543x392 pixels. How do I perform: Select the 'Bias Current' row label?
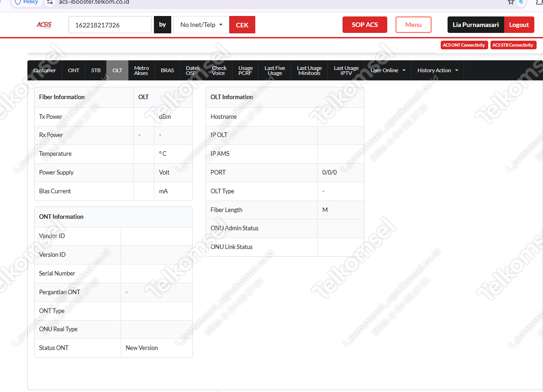coord(55,191)
